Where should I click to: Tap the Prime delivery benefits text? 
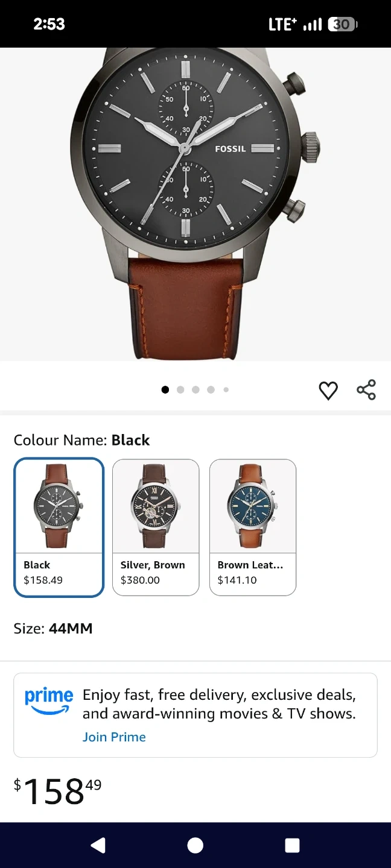(219, 704)
